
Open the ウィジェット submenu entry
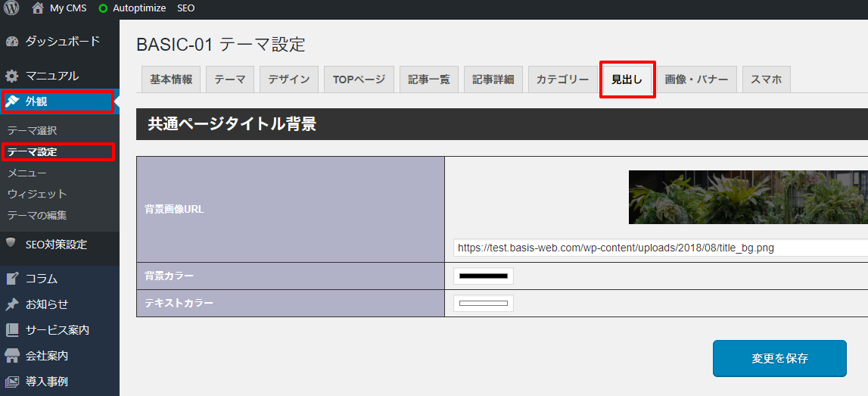coord(37,194)
